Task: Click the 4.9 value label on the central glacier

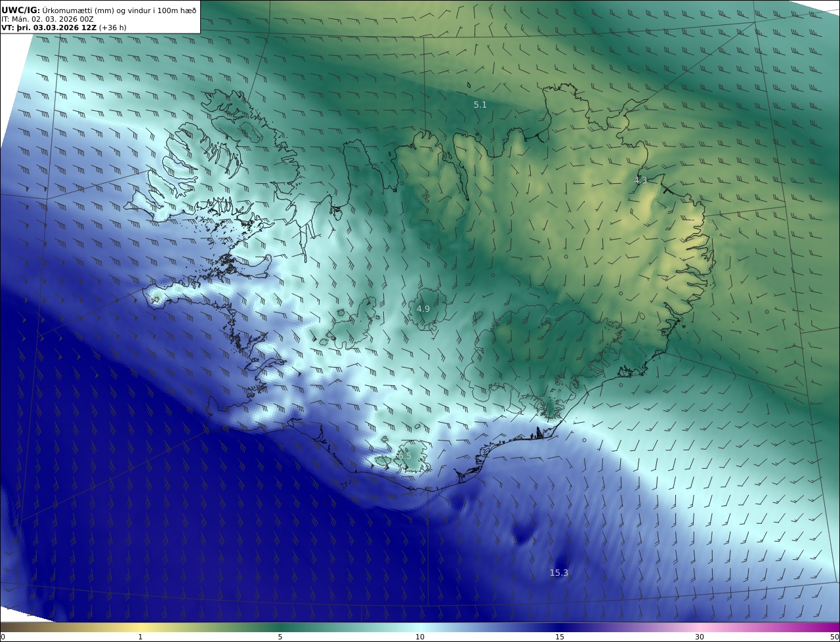Action: point(423,309)
